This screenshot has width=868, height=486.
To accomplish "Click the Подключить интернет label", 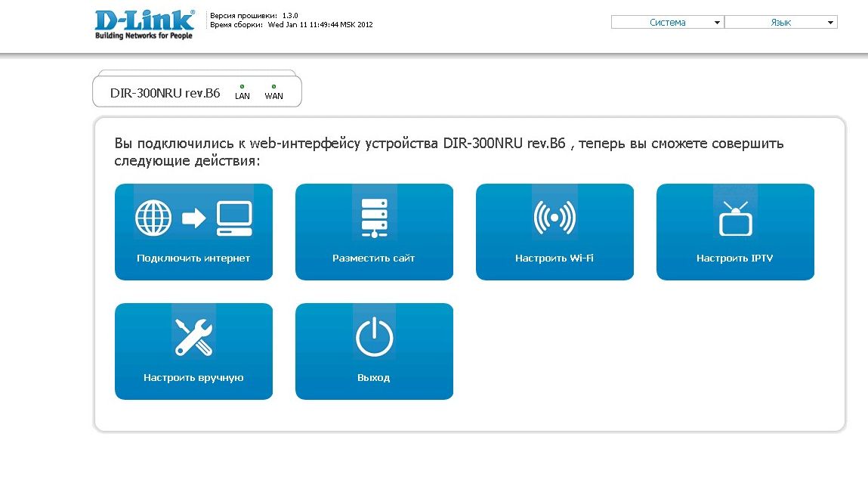I will coord(193,258).
